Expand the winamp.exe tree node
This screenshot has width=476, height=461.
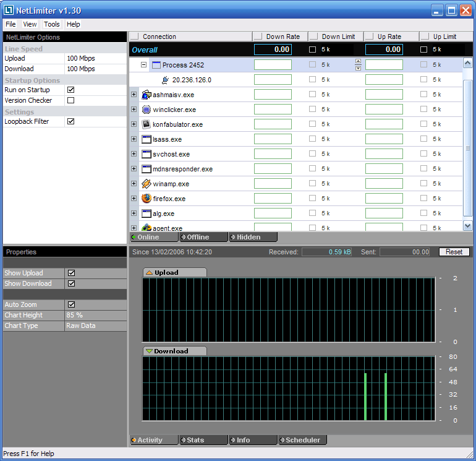click(x=134, y=183)
